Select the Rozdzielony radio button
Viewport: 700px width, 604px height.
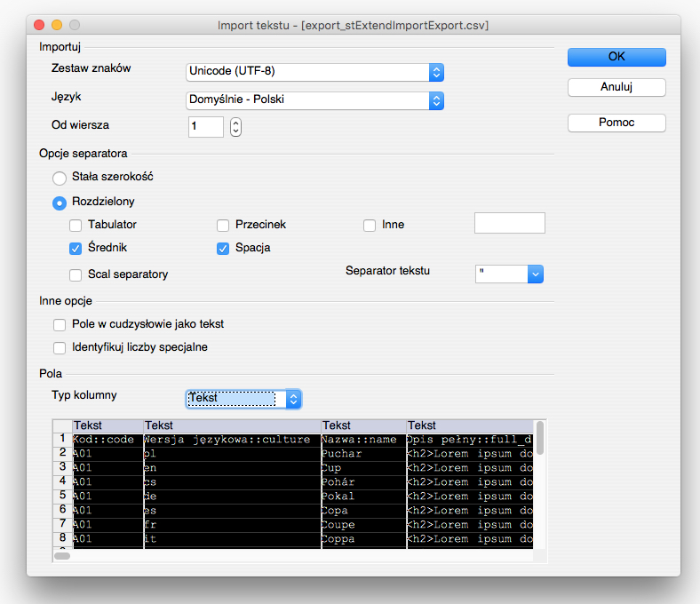[60, 203]
